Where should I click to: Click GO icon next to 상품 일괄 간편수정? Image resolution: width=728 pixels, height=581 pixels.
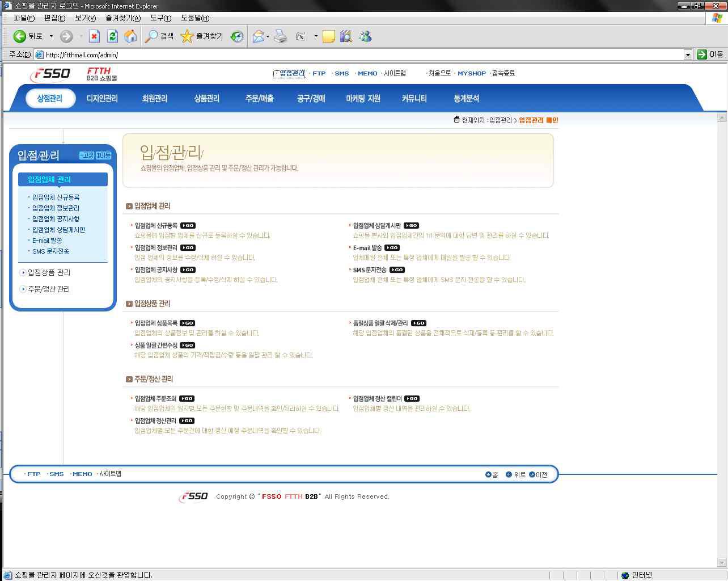(x=187, y=346)
